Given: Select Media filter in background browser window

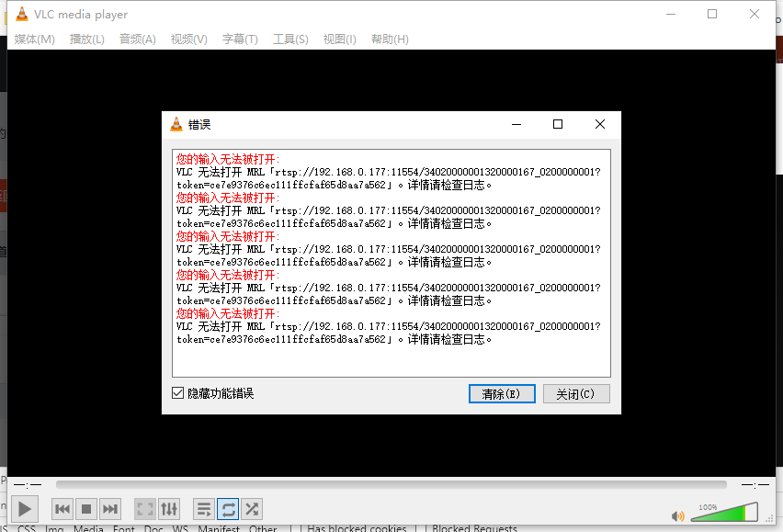Looking at the screenshot, I should tap(88, 528).
